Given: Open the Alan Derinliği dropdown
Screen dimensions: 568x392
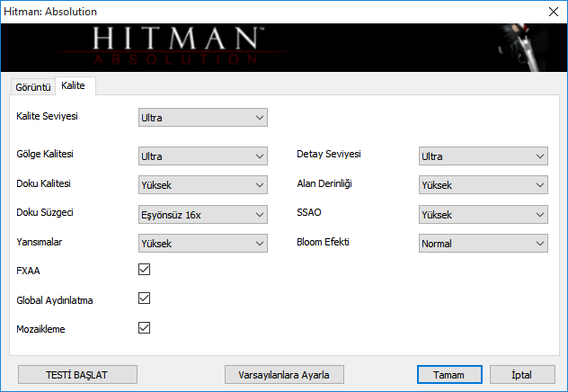Looking at the screenshot, I should click(484, 185).
